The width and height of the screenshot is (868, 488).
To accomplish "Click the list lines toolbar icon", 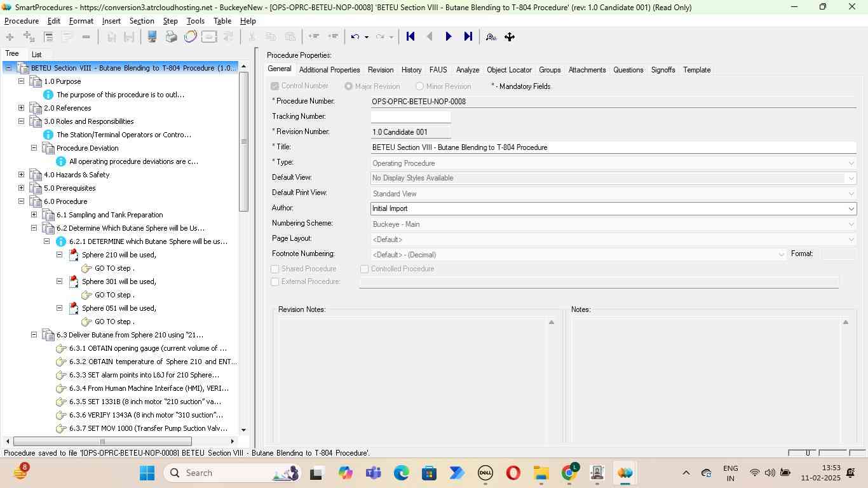I will coord(48,37).
